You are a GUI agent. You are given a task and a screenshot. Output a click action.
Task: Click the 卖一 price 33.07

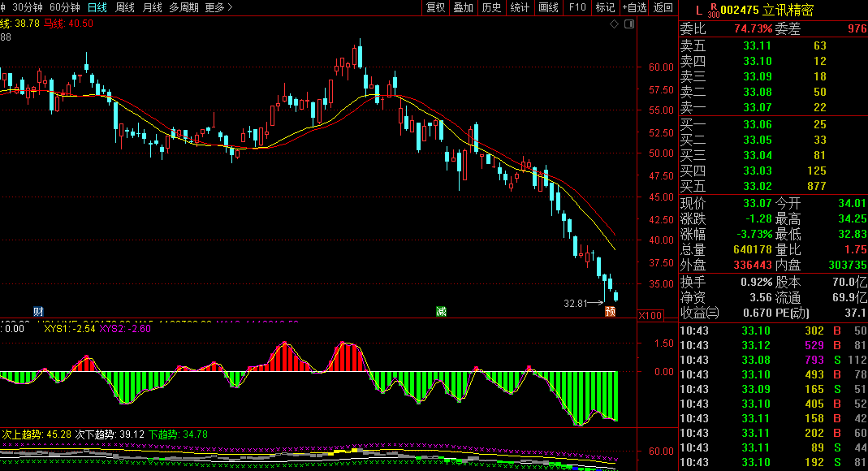(758, 107)
